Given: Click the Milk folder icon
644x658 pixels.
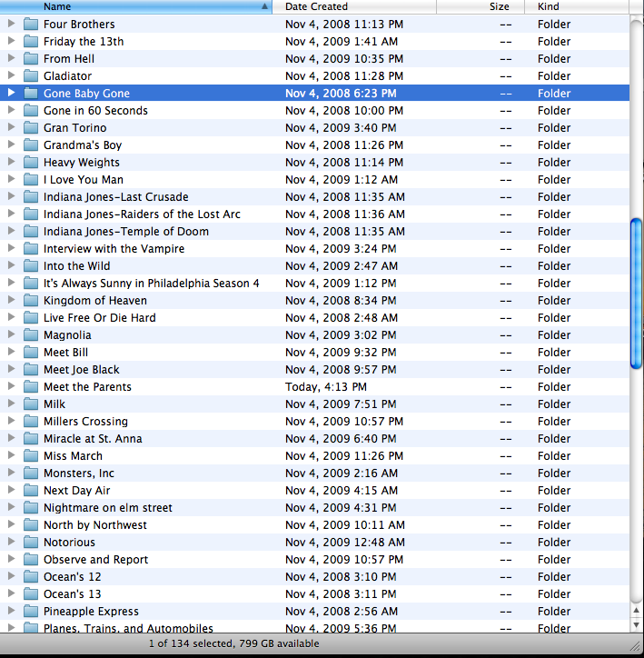Looking at the screenshot, I should pyautogui.click(x=31, y=404).
